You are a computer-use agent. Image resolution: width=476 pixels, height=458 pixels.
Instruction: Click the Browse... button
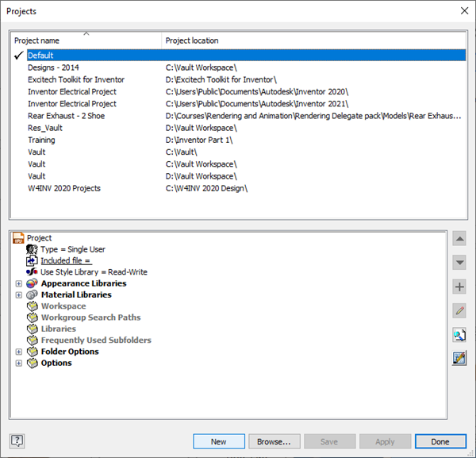pyautogui.click(x=274, y=441)
